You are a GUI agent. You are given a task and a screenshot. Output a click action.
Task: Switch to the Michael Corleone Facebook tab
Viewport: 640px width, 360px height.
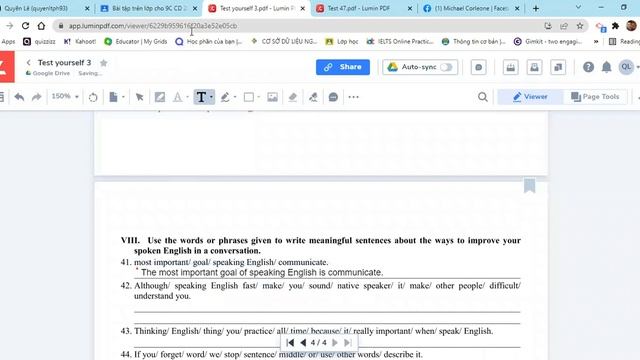tap(471, 8)
